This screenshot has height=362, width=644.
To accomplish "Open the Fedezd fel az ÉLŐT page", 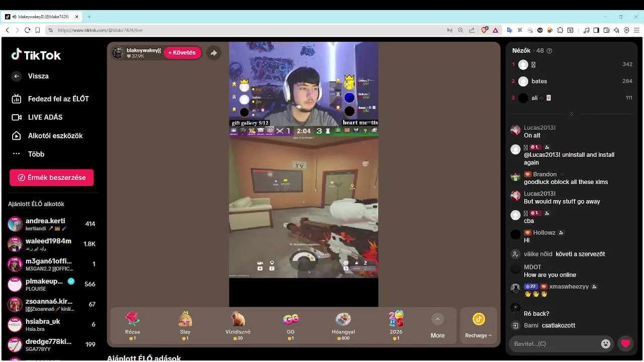I will pos(50,99).
